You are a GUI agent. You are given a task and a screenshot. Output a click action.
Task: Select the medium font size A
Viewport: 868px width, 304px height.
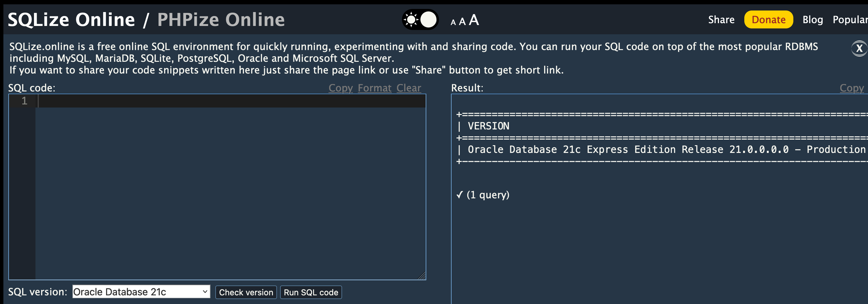pyautogui.click(x=462, y=22)
